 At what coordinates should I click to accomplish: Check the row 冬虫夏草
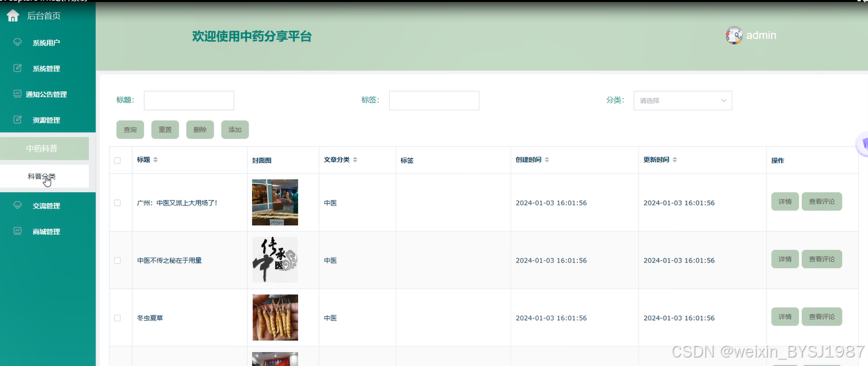tap(117, 318)
